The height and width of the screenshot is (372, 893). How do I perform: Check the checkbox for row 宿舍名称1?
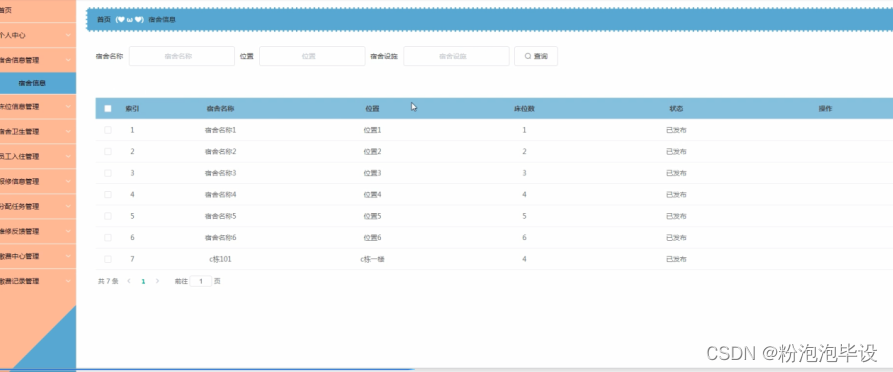coord(108,130)
